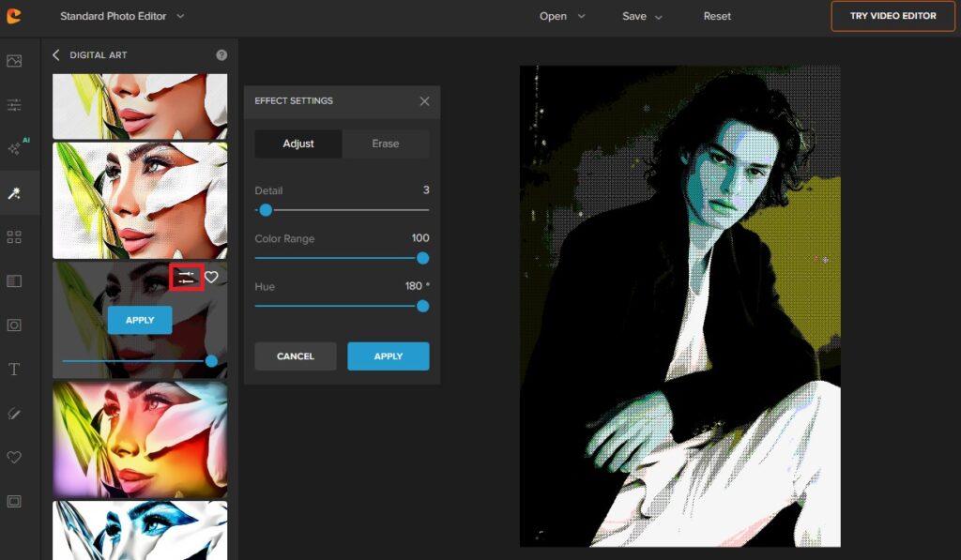961x560 pixels.
Task: Select the Effects magic wand sidebar icon
Action: click(14, 193)
